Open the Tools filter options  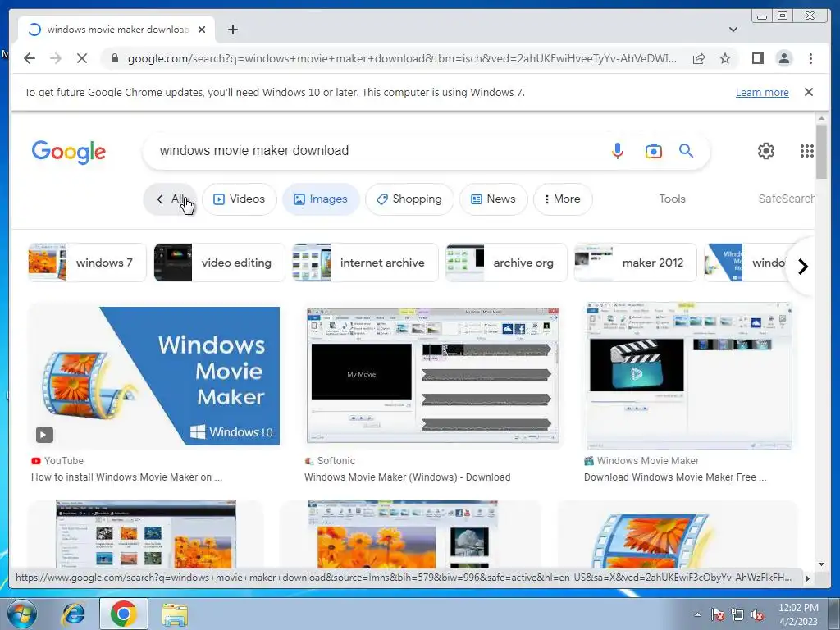point(672,199)
